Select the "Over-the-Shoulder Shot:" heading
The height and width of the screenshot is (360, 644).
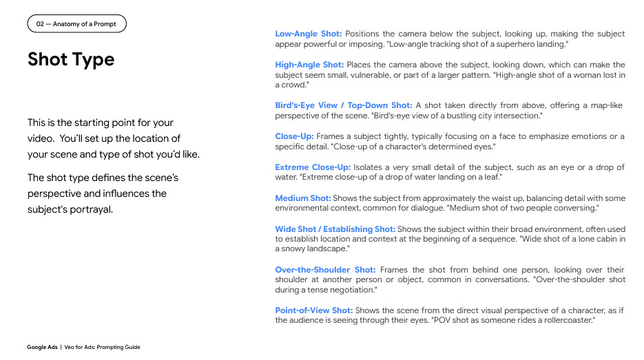point(325,270)
